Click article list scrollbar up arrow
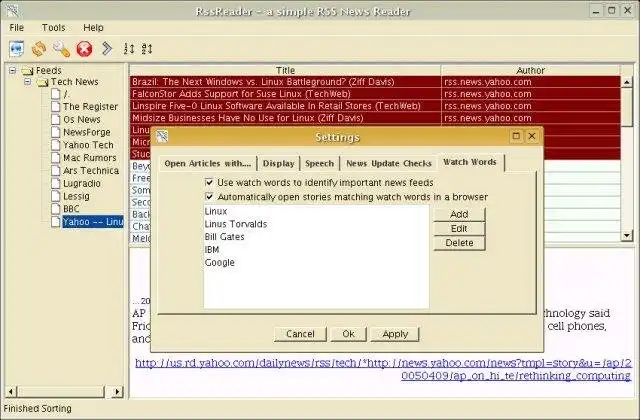This screenshot has height=420, width=640. (627, 82)
